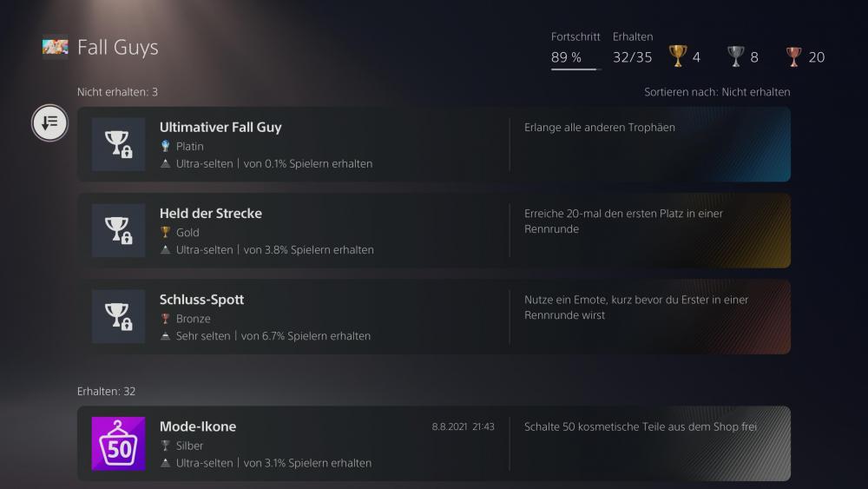Click the 89 % progress bar
The width and height of the screenshot is (868, 489).
pos(575,68)
